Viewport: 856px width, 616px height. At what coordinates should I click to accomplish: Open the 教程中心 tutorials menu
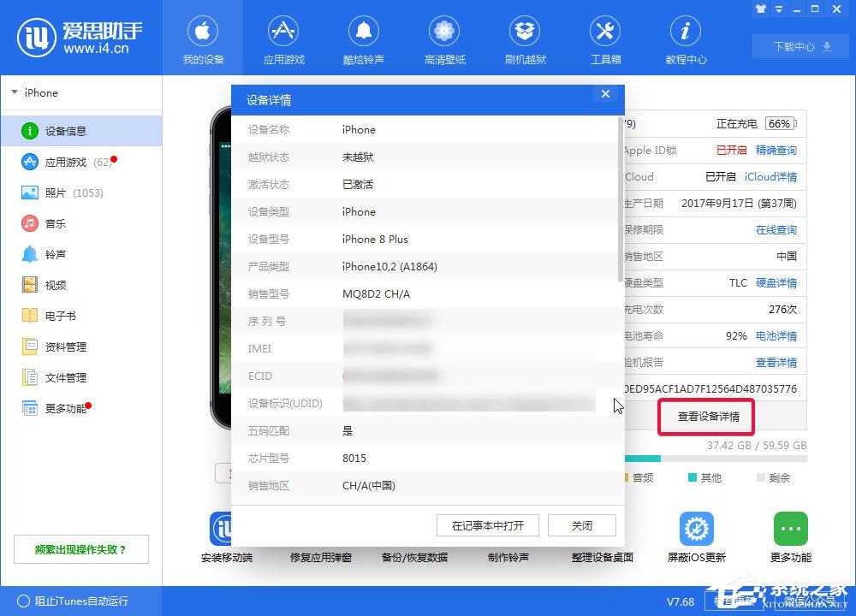click(x=685, y=38)
